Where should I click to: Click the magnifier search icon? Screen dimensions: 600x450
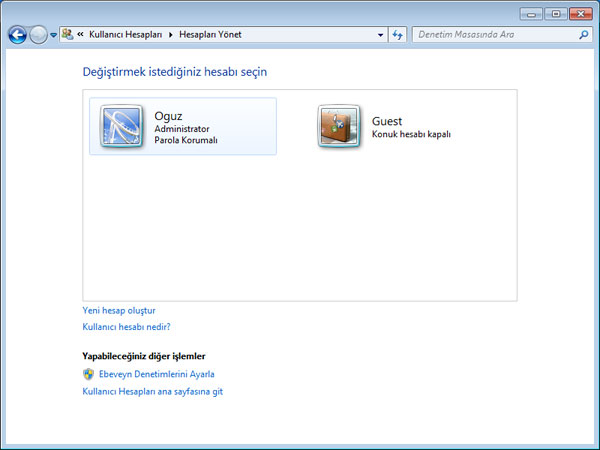click(x=584, y=35)
